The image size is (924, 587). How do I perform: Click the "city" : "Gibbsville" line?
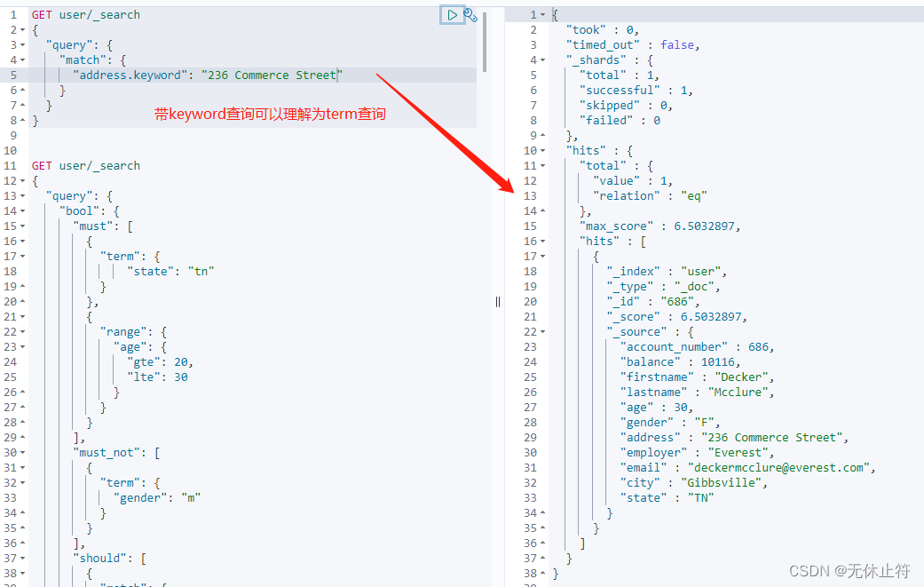693,483
